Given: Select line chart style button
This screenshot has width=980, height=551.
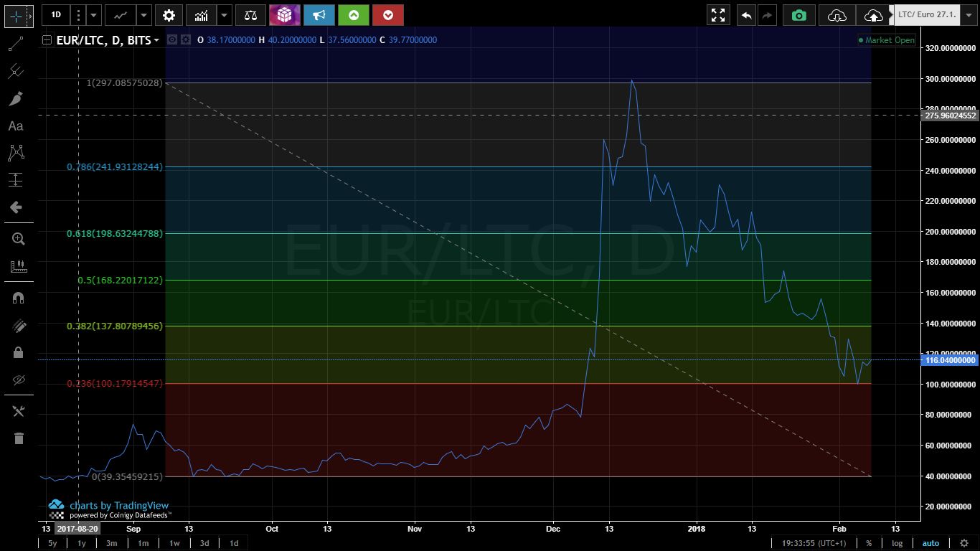Looking at the screenshot, I should click(121, 14).
